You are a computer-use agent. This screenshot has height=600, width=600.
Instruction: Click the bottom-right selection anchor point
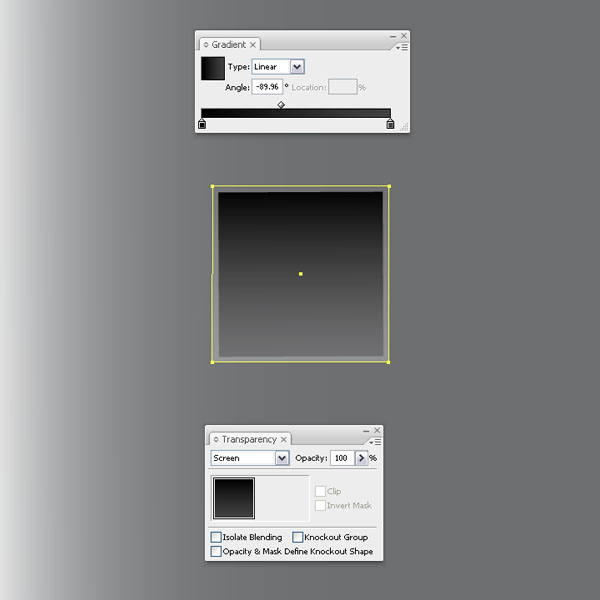click(x=388, y=362)
